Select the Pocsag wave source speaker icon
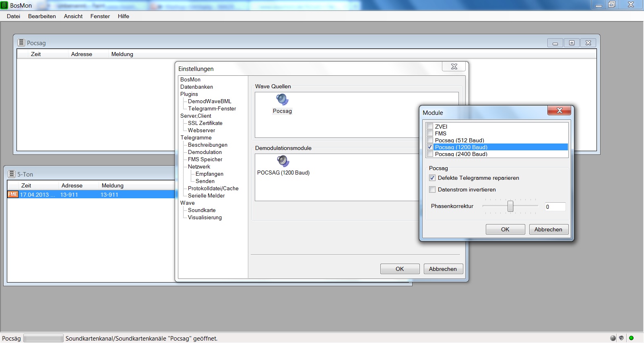Viewport: 644px width, 343px height. point(282,99)
